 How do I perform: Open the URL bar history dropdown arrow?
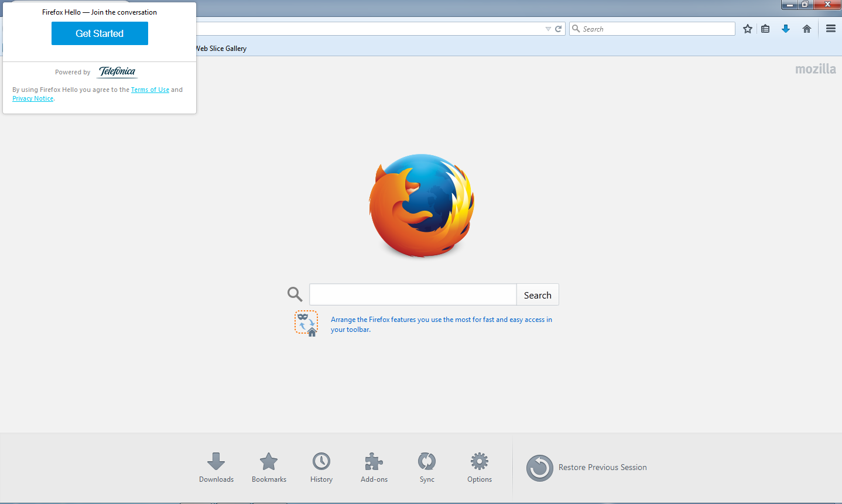click(x=548, y=29)
